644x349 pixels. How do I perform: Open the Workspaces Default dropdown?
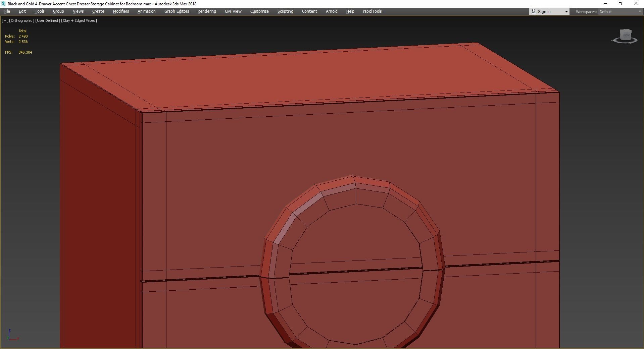[620, 12]
